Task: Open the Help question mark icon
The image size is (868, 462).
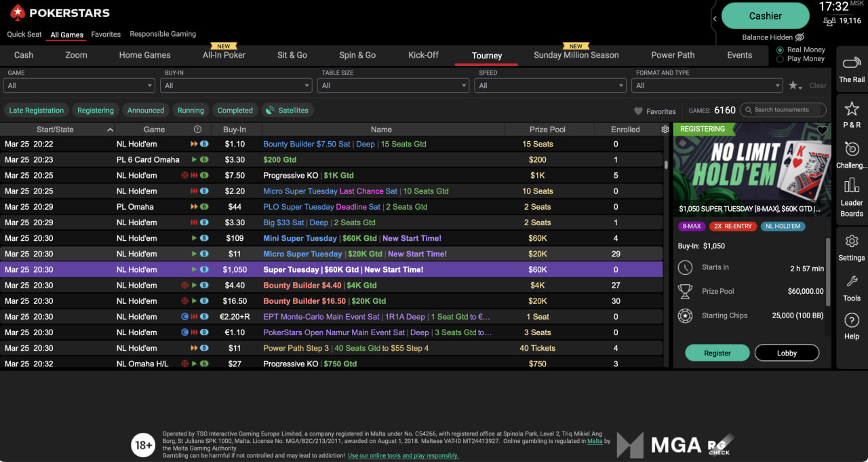Action: click(852, 320)
